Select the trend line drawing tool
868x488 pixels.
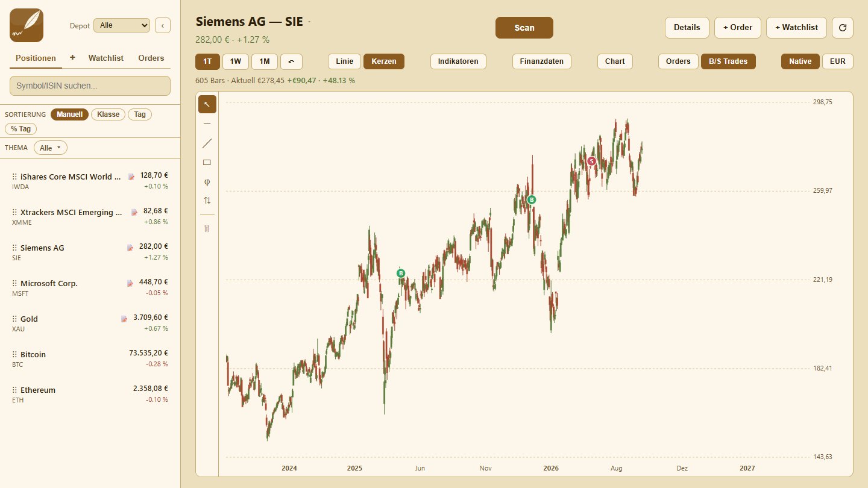pos(207,143)
